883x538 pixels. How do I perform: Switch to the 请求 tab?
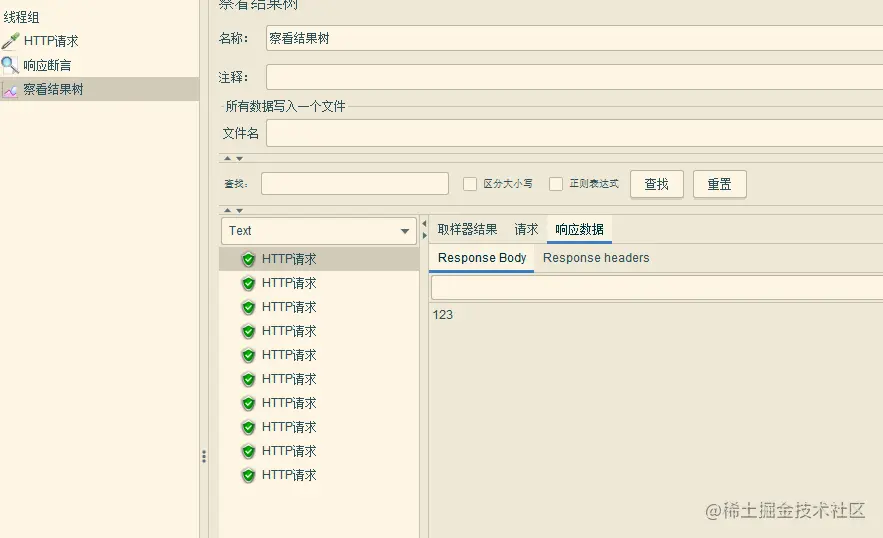tap(527, 229)
